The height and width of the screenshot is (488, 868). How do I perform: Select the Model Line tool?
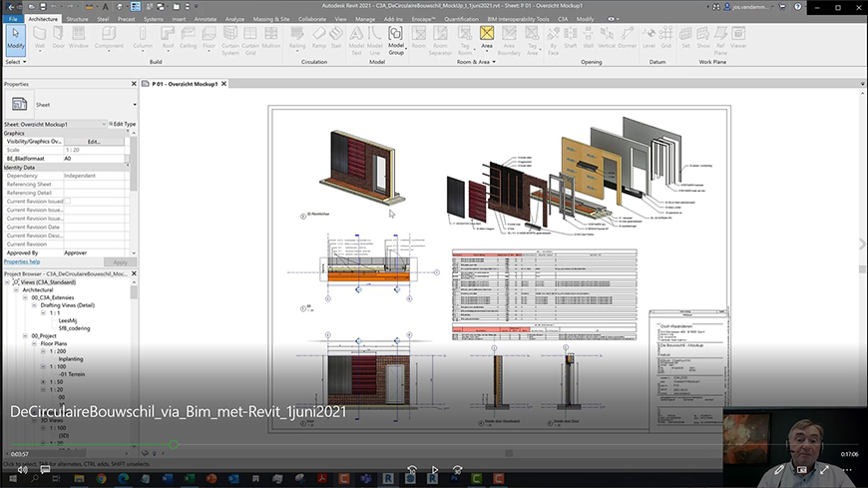tap(375, 41)
